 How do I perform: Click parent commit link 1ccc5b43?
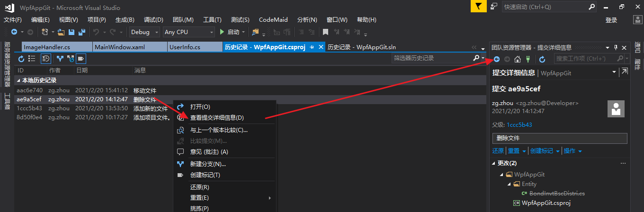519,125
